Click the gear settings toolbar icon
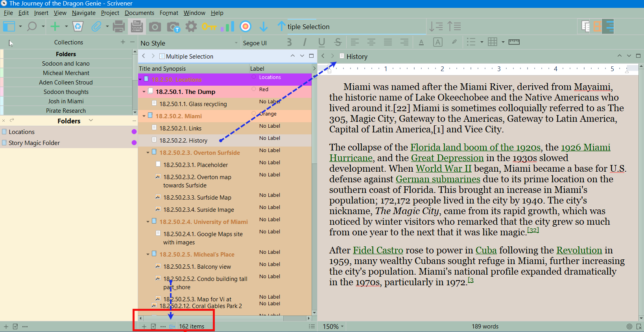This screenshot has width=644, height=332. tap(191, 27)
